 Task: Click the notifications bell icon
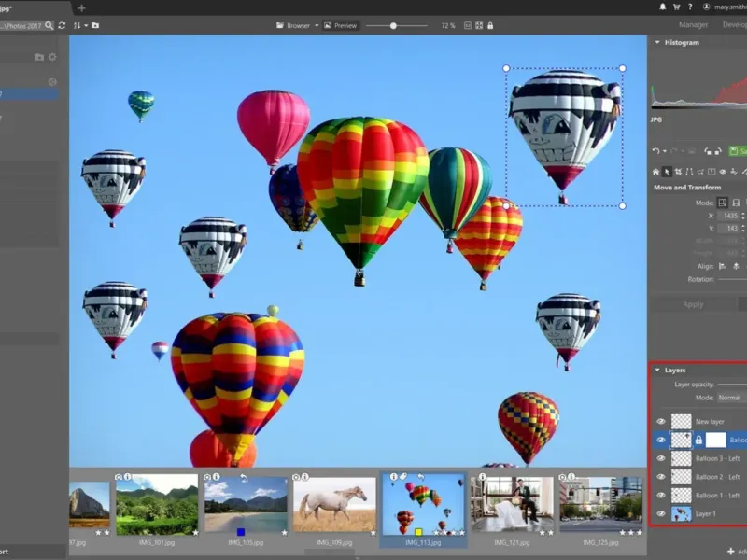(x=663, y=7)
